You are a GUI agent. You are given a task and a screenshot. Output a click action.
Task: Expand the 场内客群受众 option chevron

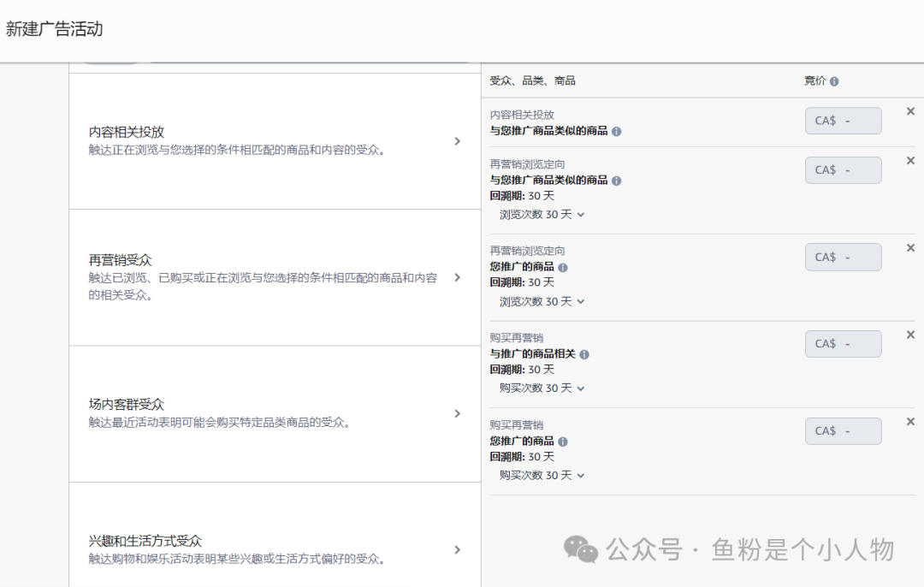[x=457, y=413]
